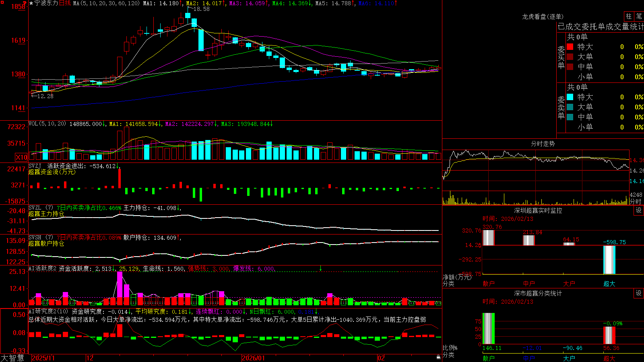The height and width of the screenshot is (362, 644).
Task: Select the 02 month timeline marker
Action: click(381, 358)
